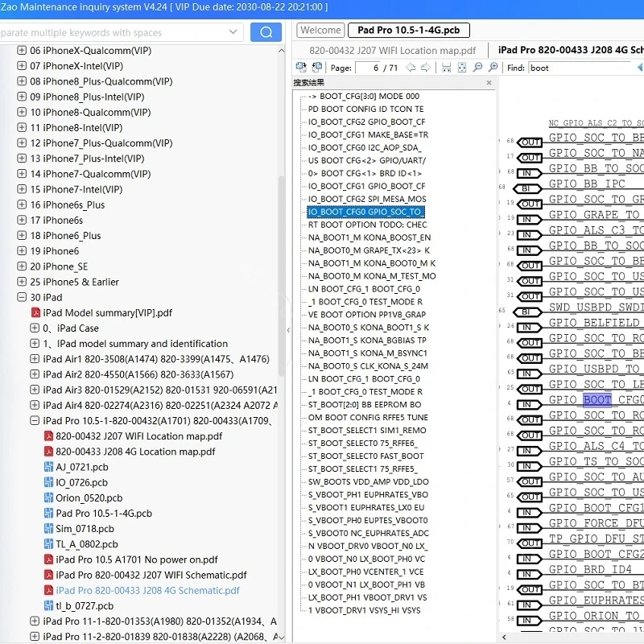Select the fit width icon

coord(447,68)
